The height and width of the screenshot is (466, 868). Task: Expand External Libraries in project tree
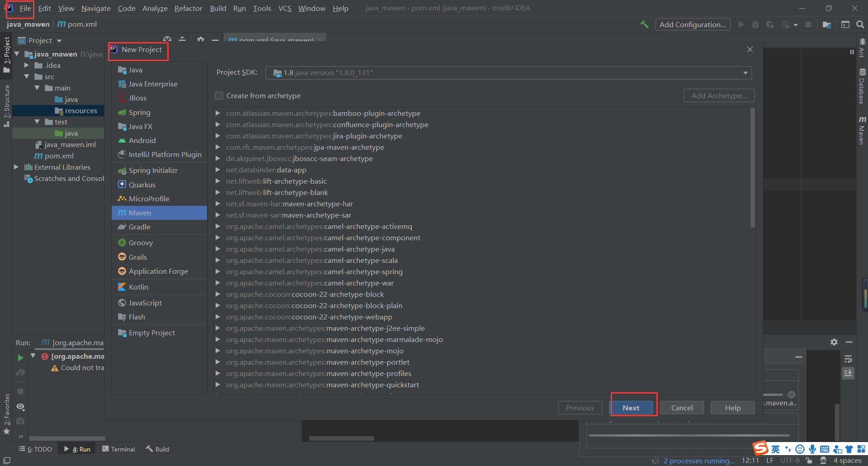[x=16, y=167]
